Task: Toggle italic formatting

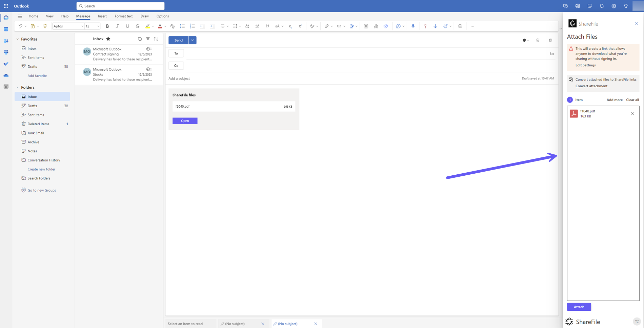Action: 117,26
